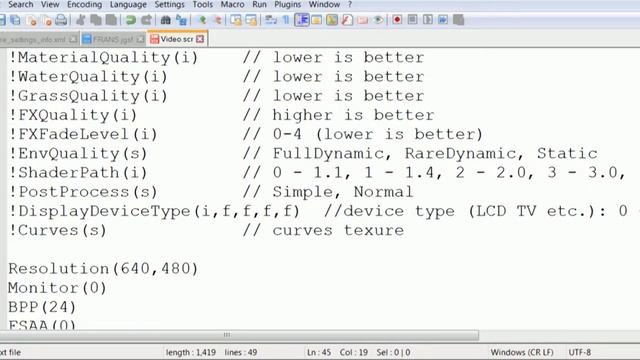The width and height of the screenshot is (640, 360).
Task: Toggle the Document Map icon
Action: click(x=332, y=20)
